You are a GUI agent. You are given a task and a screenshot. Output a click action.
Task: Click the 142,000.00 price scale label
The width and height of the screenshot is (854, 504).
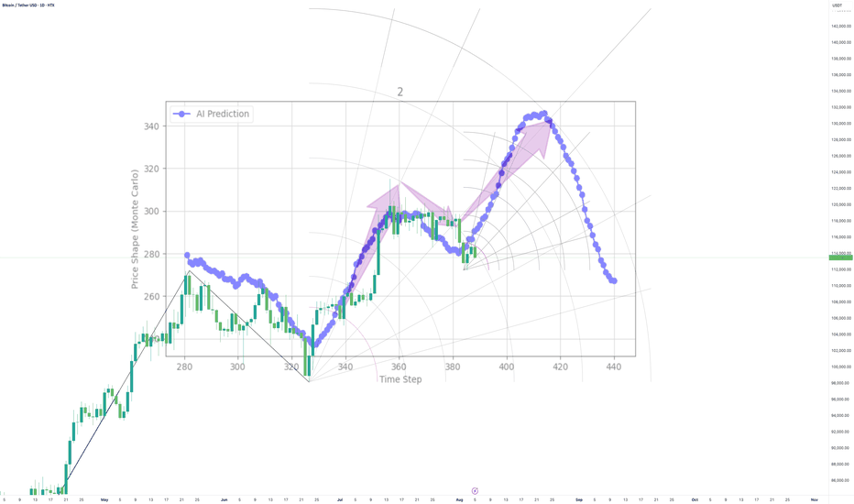pos(841,27)
